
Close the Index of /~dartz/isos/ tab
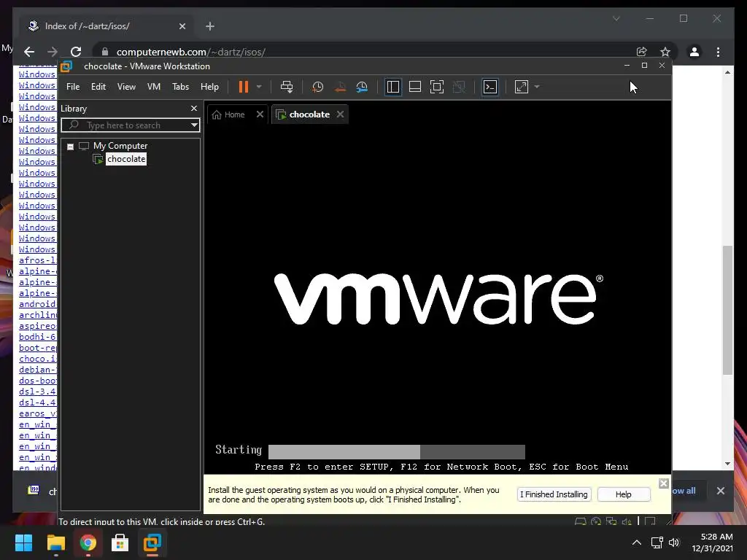[x=182, y=26]
